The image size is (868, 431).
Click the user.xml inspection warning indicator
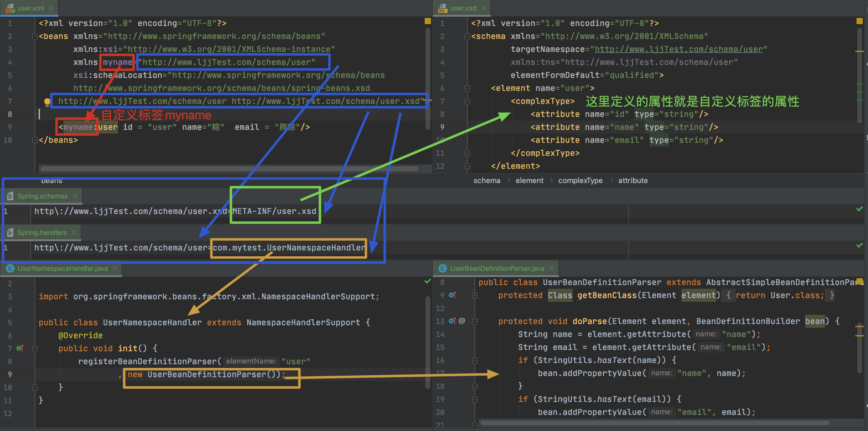pos(428,21)
